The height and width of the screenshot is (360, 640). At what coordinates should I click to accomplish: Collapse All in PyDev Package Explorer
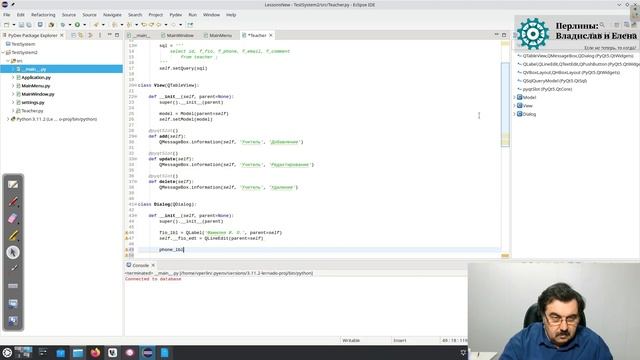click(73, 35)
